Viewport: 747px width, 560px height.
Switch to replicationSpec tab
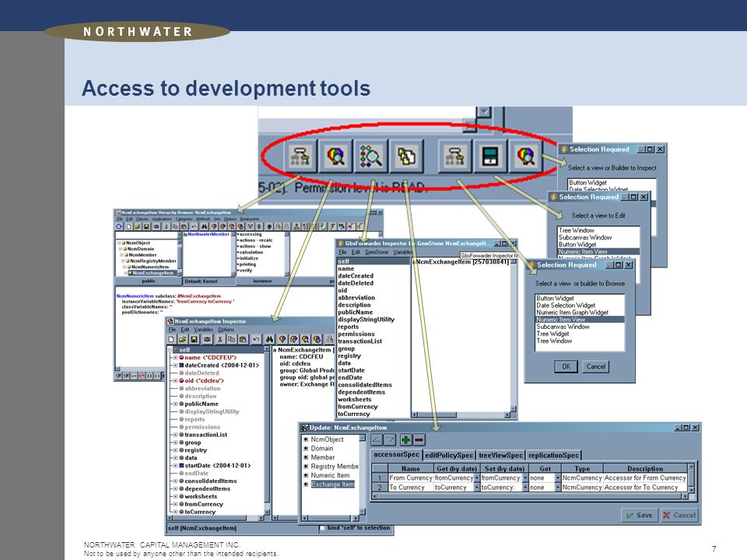coord(553,455)
